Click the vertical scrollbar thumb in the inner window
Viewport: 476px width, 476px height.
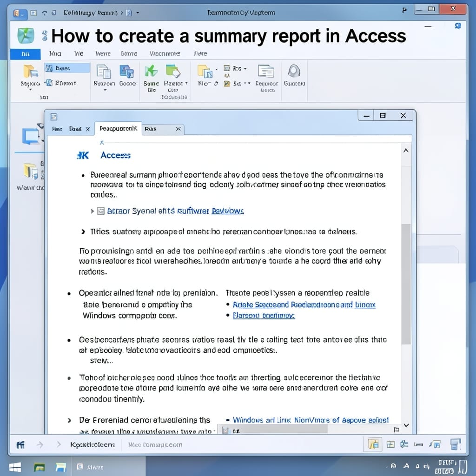coord(406,284)
